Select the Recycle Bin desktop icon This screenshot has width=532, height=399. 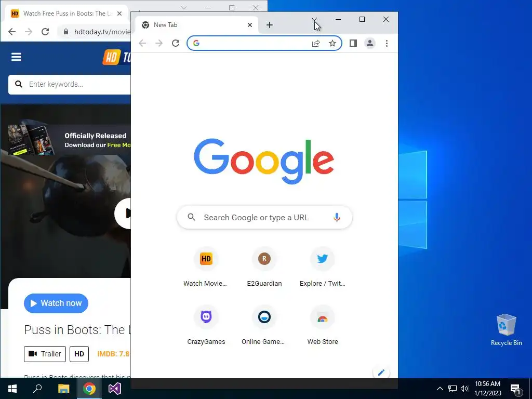tap(506, 330)
